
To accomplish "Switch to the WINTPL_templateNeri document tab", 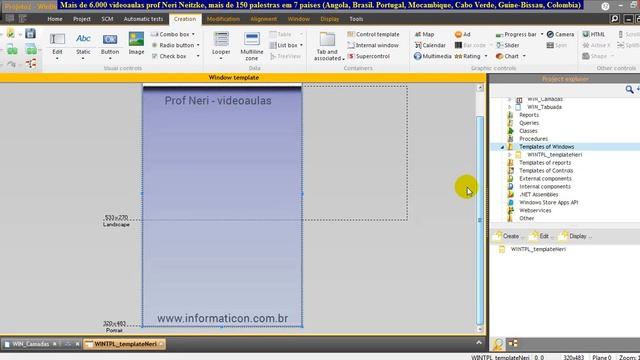I will point(124,344).
